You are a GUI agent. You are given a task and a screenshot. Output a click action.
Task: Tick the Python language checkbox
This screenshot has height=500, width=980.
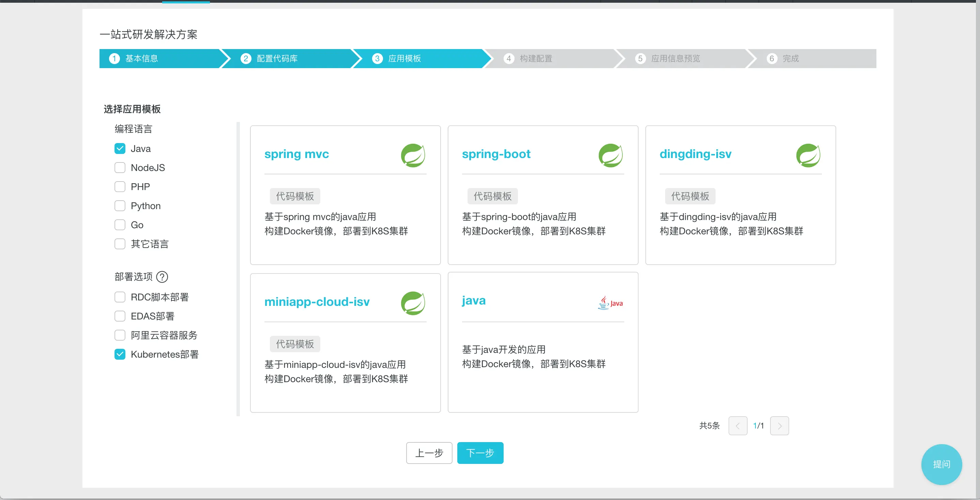point(120,206)
